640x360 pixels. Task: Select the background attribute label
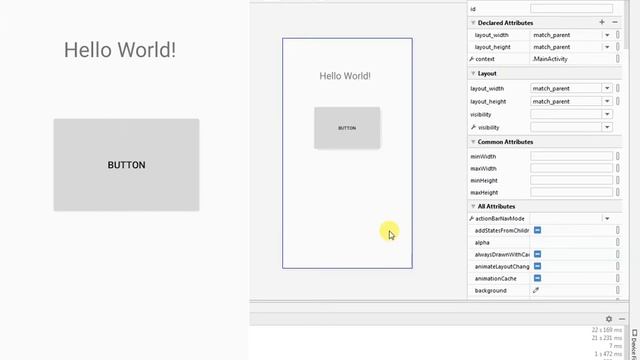[x=490, y=291]
